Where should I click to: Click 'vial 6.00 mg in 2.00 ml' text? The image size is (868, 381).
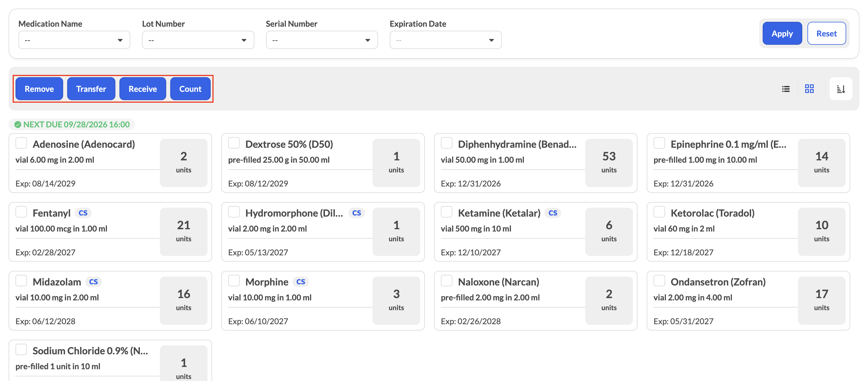point(55,160)
